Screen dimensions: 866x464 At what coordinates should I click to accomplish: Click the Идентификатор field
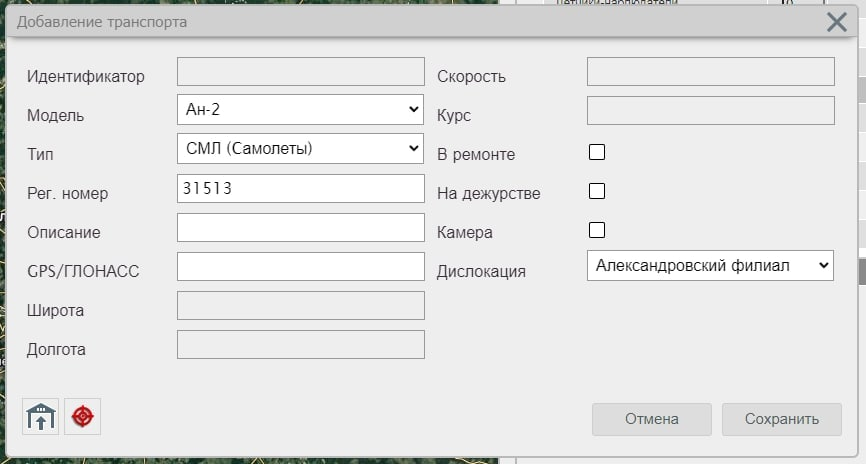tap(300, 71)
